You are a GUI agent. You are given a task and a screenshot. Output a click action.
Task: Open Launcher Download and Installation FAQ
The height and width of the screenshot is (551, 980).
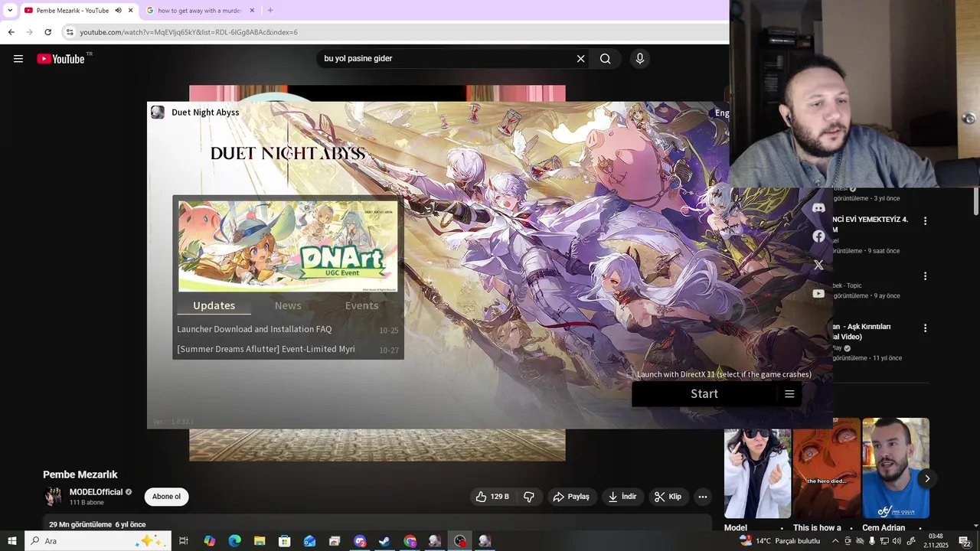[x=254, y=329]
